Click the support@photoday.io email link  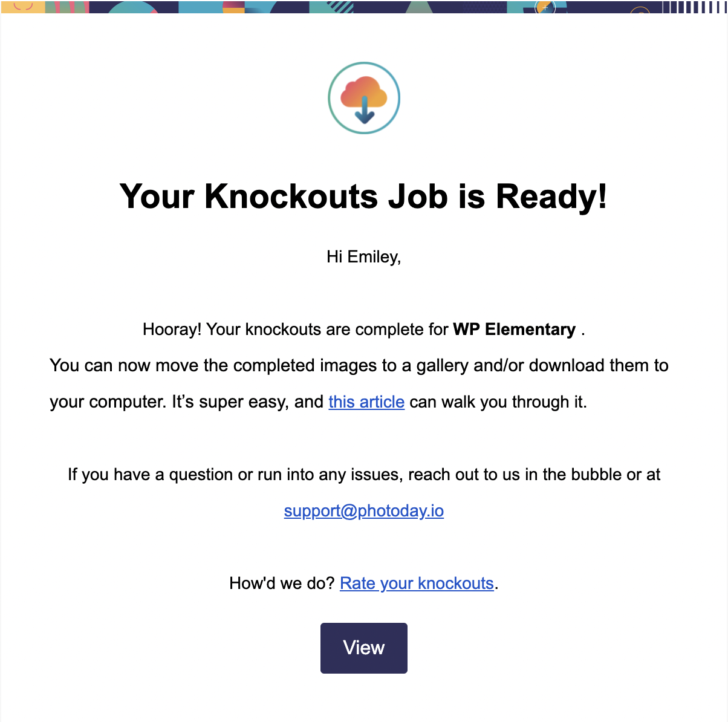[x=364, y=511]
